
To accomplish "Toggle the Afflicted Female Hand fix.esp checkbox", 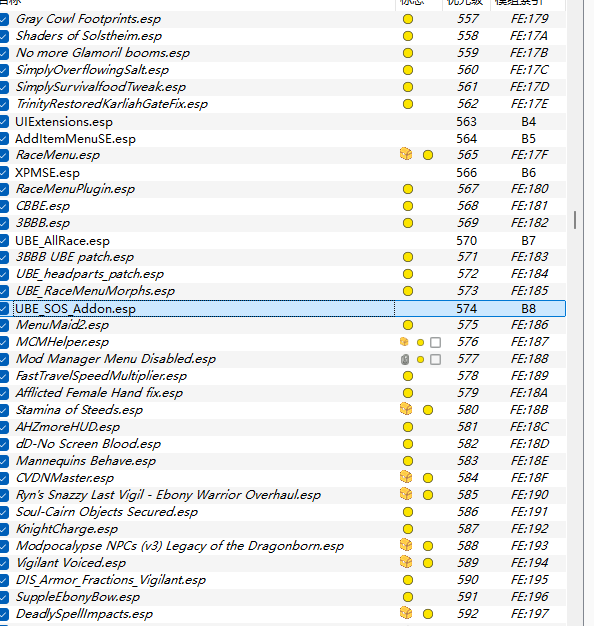I will pyautogui.click(x=4, y=393).
